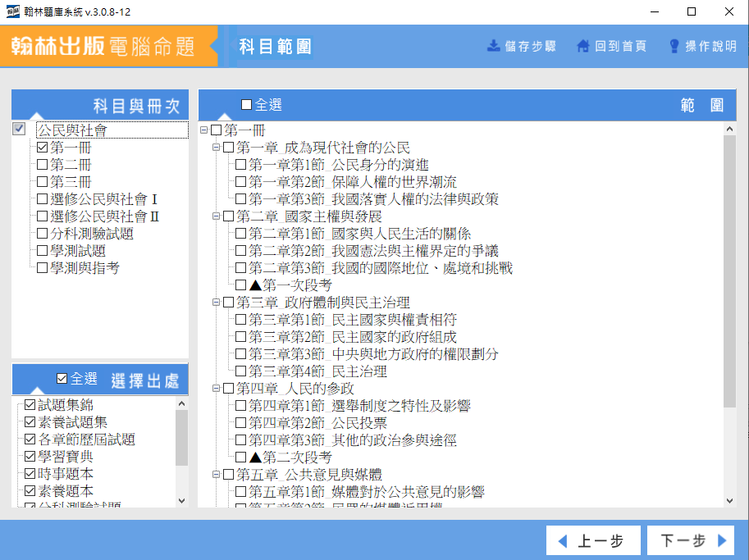Select the 科目範圍 header tab

pos(275,46)
